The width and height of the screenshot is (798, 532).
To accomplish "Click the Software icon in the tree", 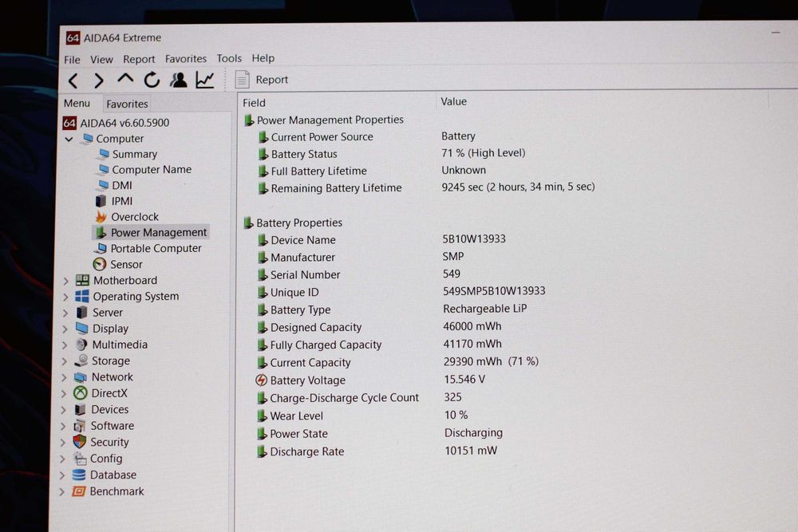I will pos(79,425).
